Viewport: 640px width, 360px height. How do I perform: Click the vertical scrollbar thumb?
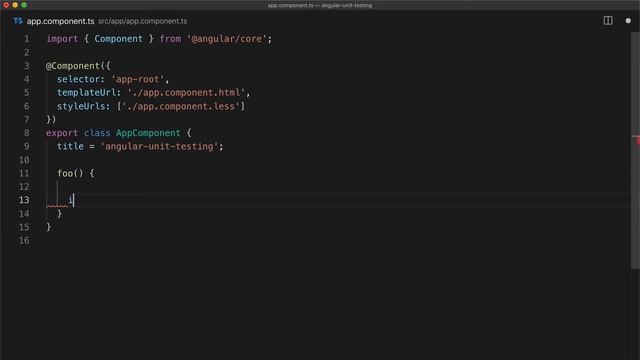635,150
